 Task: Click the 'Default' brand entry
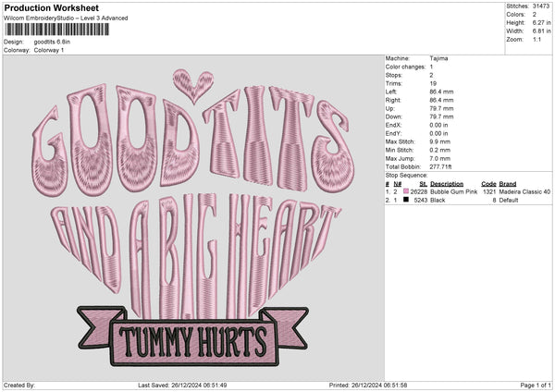click(x=509, y=201)
